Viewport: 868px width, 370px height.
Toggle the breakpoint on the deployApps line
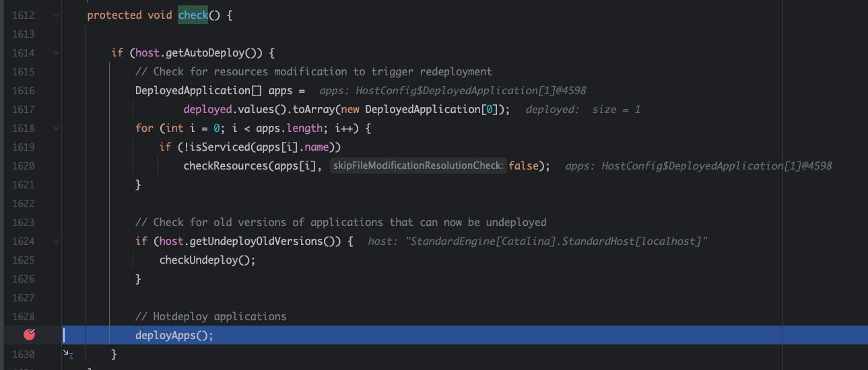(x=30, y=334)
